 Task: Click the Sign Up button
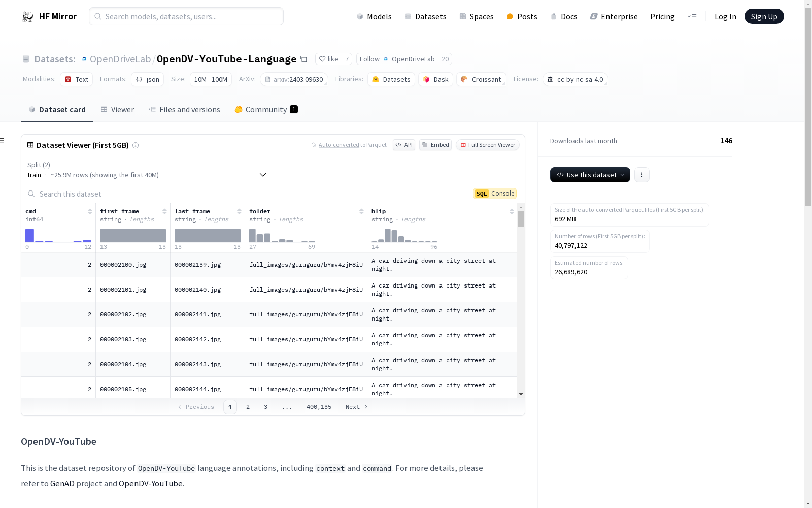point(764,16)
